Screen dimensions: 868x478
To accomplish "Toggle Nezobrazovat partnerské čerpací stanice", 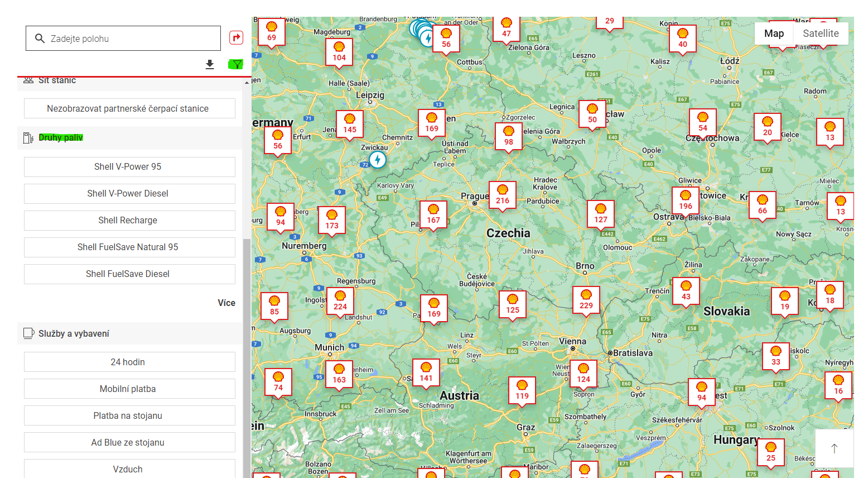I will (x=129, y=108).
